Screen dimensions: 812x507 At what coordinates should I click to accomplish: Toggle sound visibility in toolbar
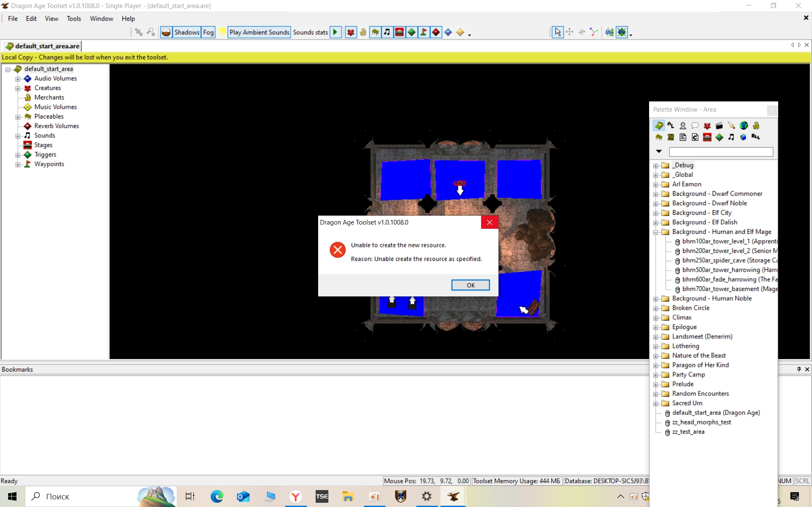click(x=387, y=32)
